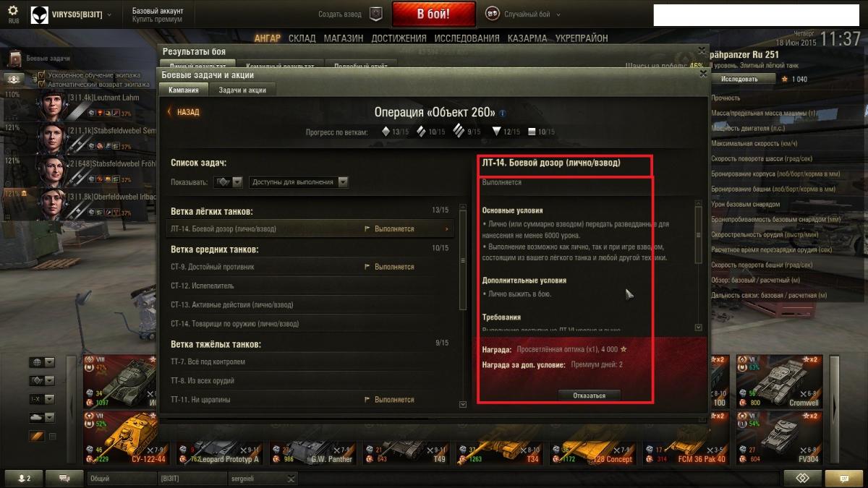The image size is (868, 488).
Task: Tick the checkbox beside the orange stripe filter
Action: tap(52, 436)
